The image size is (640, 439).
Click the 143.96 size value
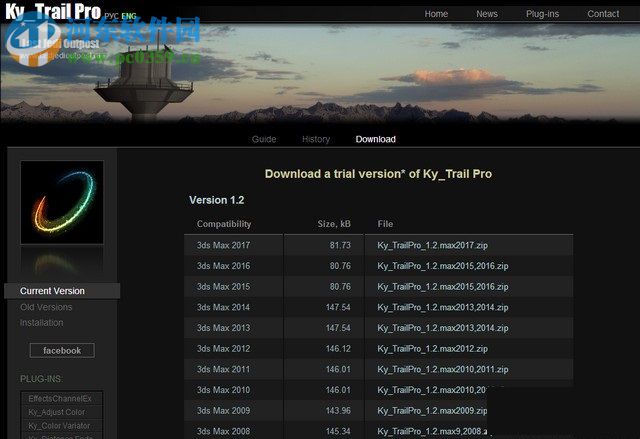(338, 411)
